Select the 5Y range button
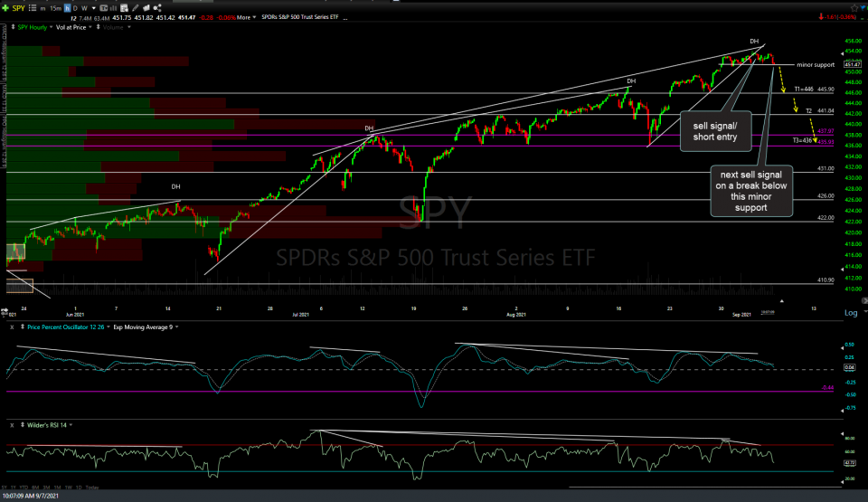 pyautogui.click(x=4, y=488)
